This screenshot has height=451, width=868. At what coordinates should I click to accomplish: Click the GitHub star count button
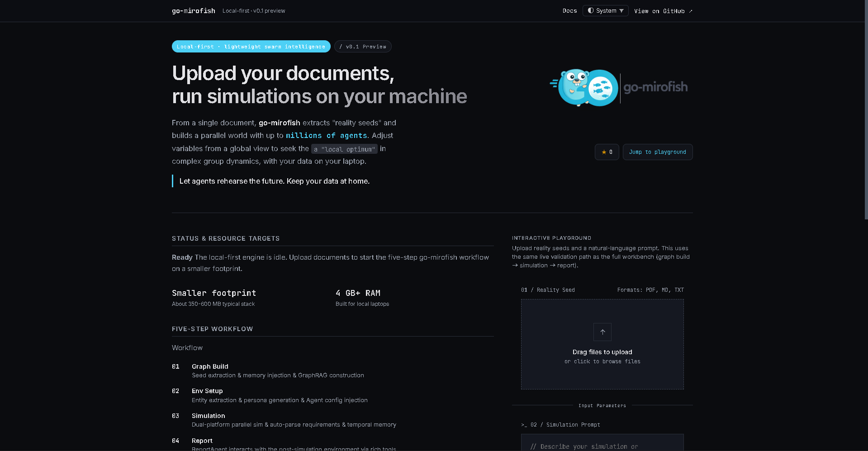(x=607, y=152)
